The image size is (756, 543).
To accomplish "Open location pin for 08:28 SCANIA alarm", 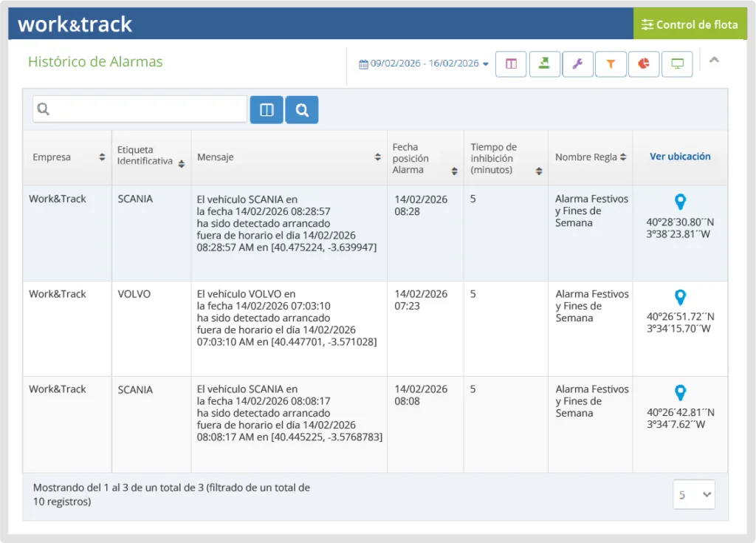I will [680, 202].
